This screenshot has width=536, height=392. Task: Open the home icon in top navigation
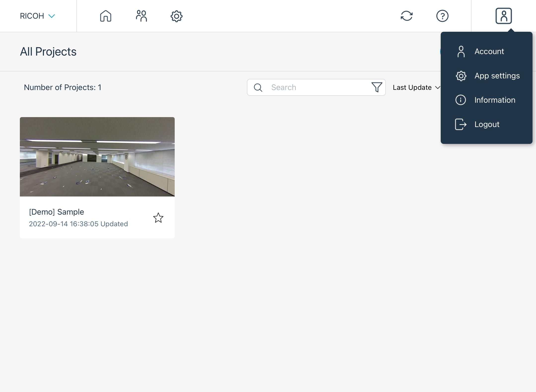coord(105,16)
